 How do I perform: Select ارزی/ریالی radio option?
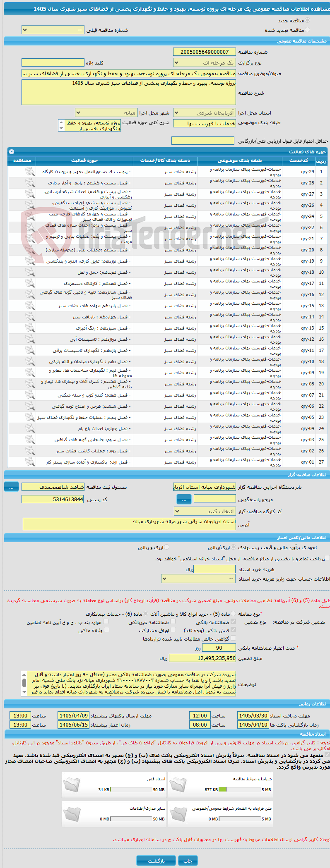(234, 547)
